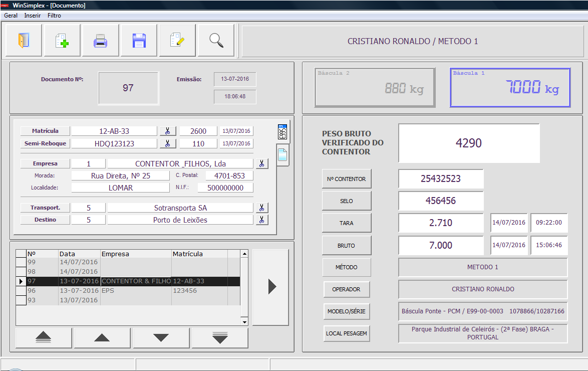
Task: Click the list scrollbar down arrow
Action: click(244, 321)
